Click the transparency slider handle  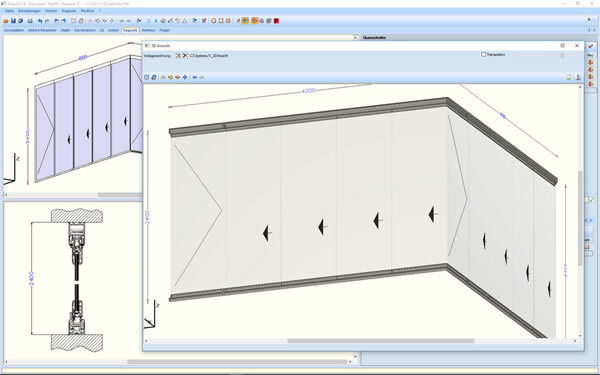click(562, 55)
